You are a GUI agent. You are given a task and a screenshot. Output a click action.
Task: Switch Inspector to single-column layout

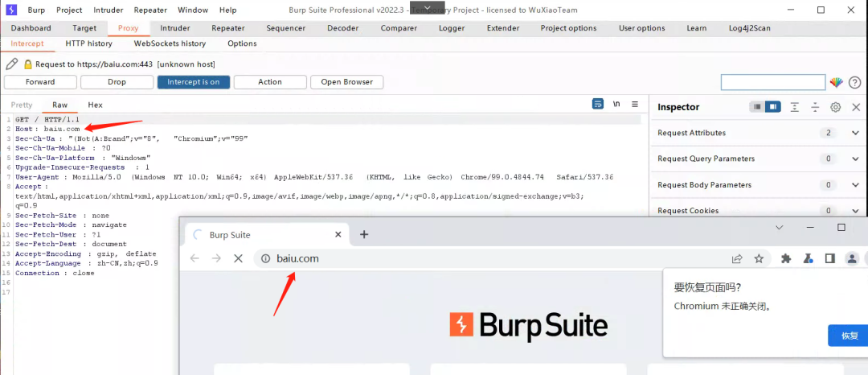point(757,107)
